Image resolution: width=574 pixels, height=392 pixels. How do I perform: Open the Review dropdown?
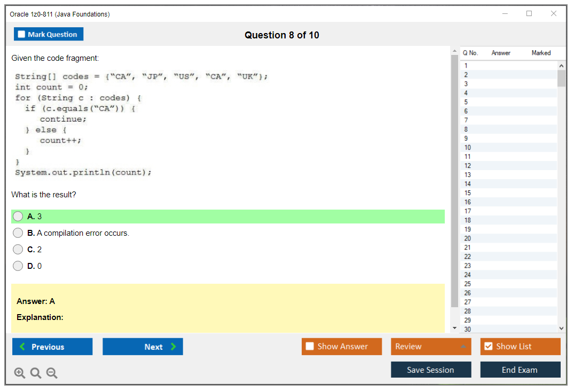(431, 346)
